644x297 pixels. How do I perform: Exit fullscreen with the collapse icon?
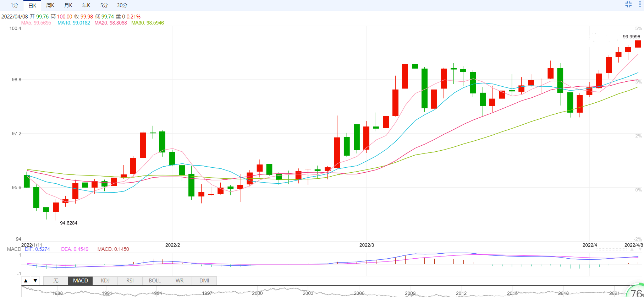(x=628, y=4)
